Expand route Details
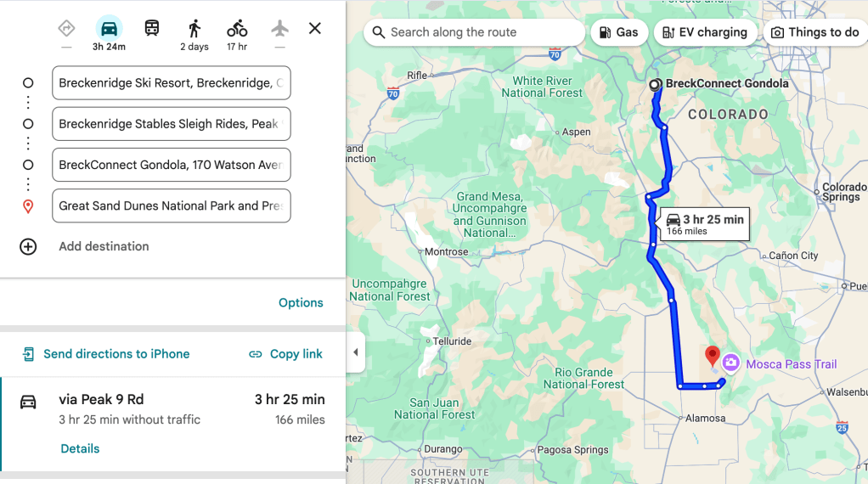 (x=80, y=448)
